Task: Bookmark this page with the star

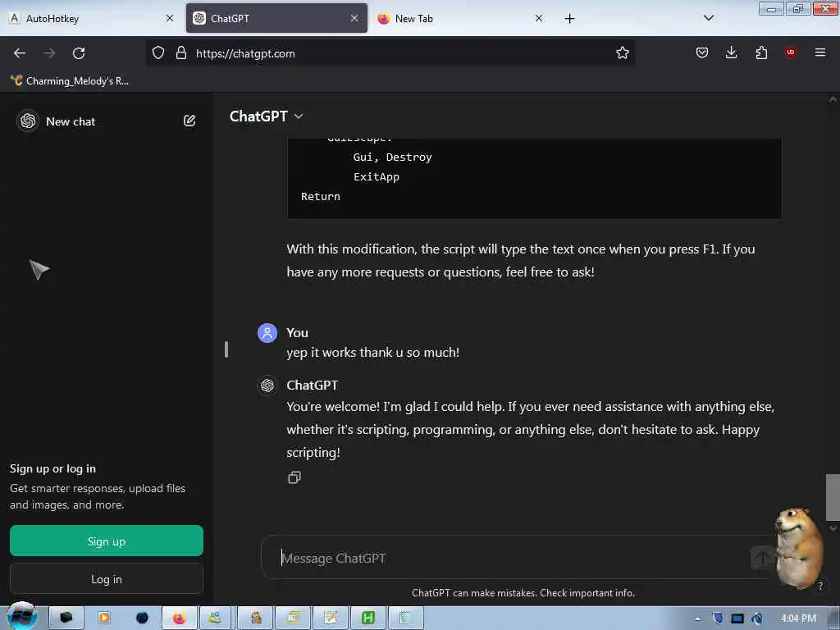Action: coord(622,52)
